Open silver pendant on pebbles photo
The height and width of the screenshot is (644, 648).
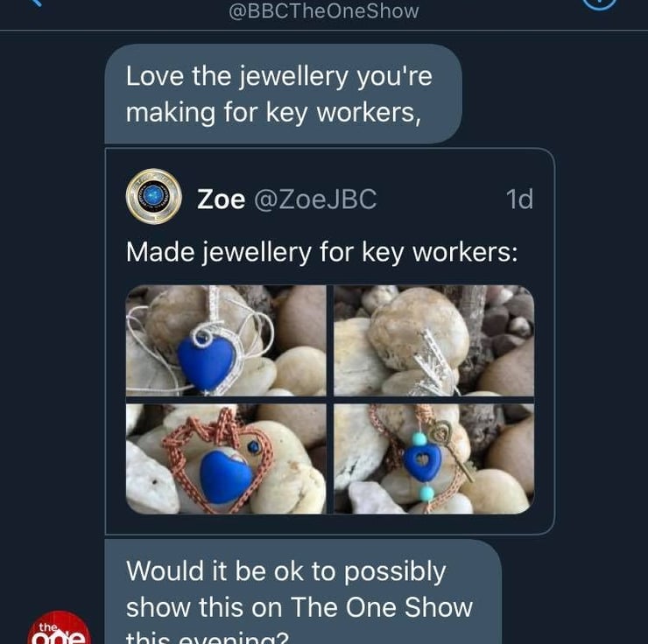434,340
